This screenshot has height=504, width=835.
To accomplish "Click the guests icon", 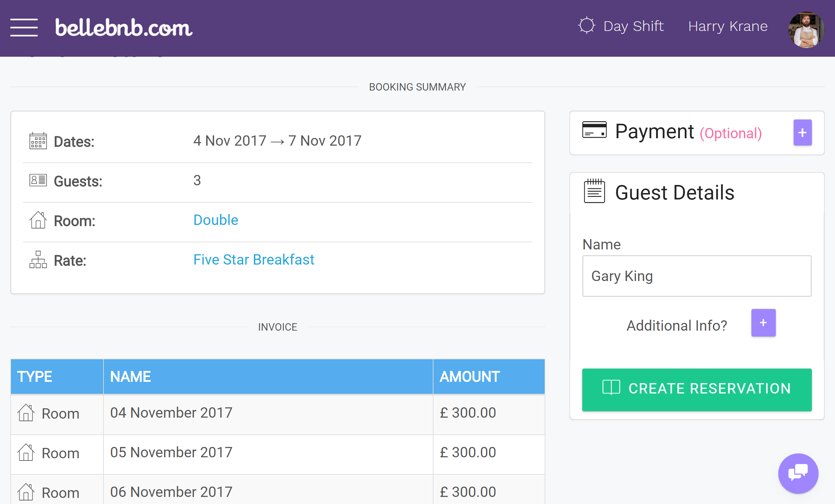I will pyautogui.click(x=38, y=181).
